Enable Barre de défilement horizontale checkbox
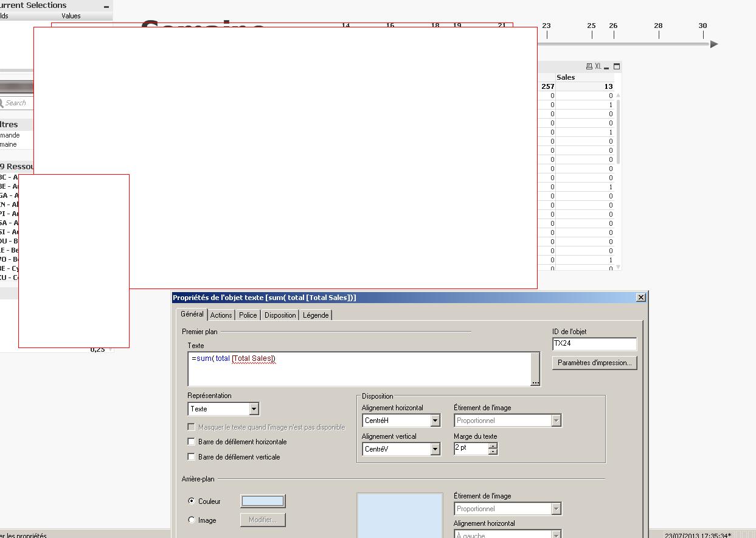The height and width of the screenshot is (538, 756). pyautogui.click(x=192, y=442)
